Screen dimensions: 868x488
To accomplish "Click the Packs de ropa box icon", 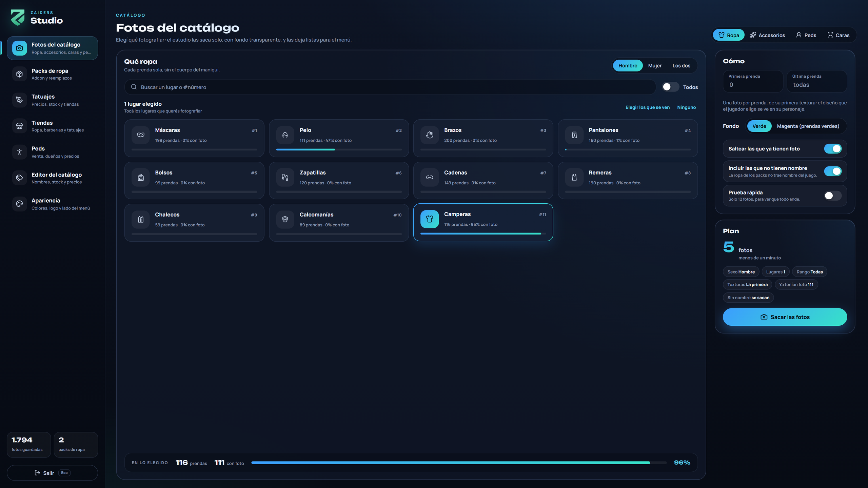I will pyautogui.click(x=20, y=74).
